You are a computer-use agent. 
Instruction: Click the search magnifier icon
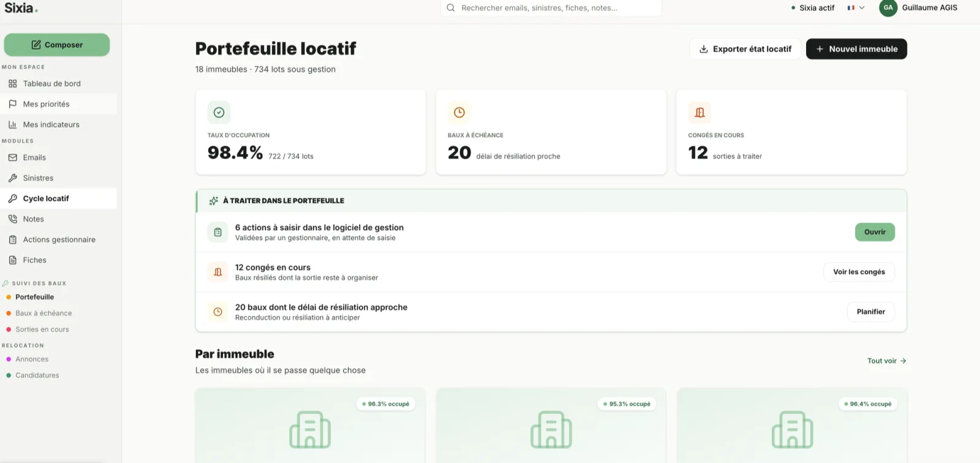click(x=451, y=8)
